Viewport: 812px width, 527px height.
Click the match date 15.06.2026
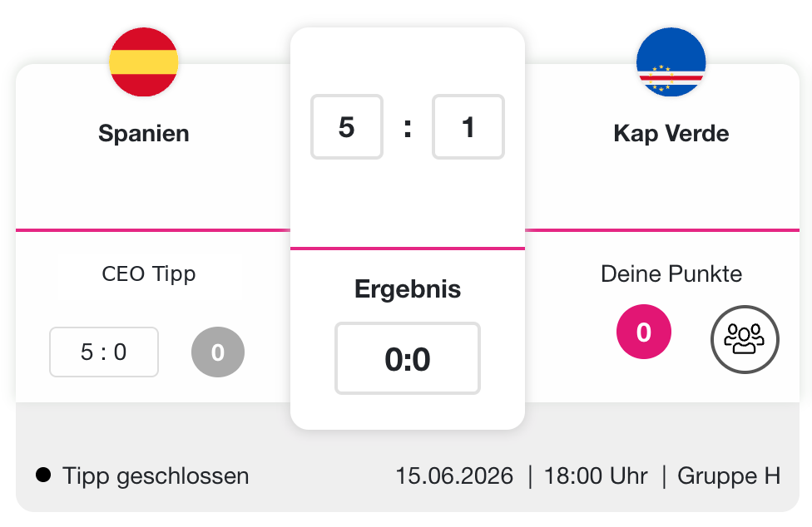[x=454, y=475]
